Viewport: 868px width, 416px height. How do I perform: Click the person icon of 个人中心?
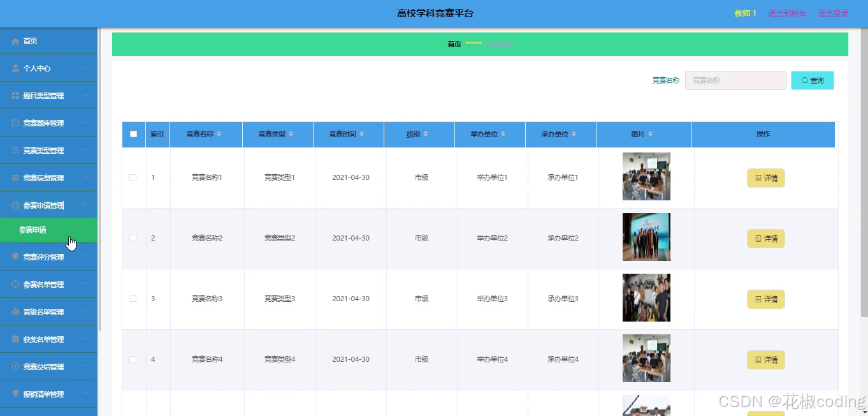[x=15, y=68]
